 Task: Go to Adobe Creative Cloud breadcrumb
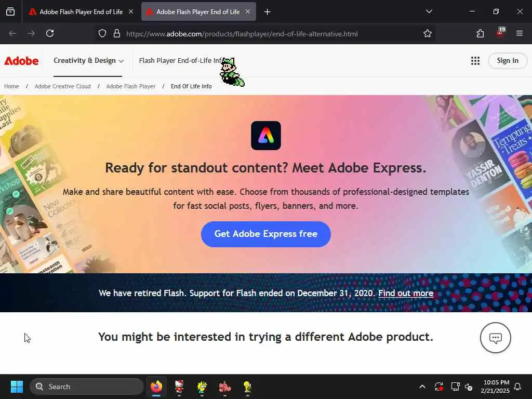(x=63, y=86)
